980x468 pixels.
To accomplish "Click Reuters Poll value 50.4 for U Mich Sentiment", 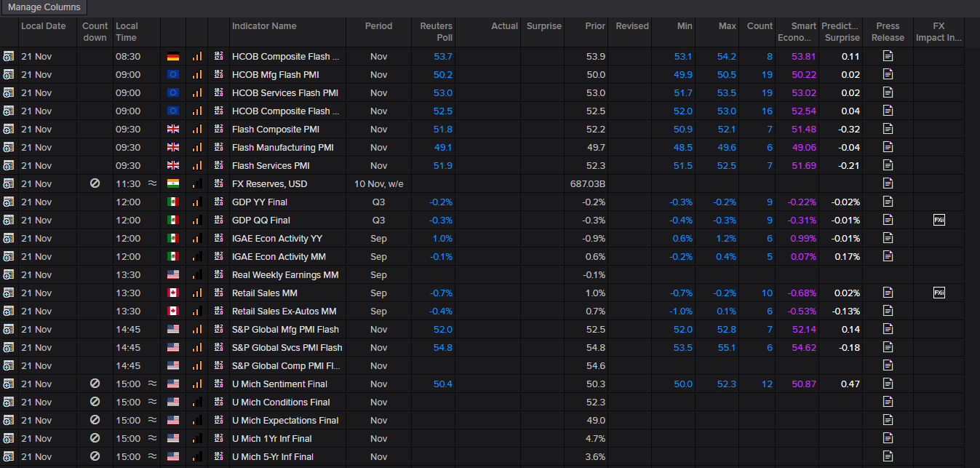I will pyautogui.click(x=442, y=384).
